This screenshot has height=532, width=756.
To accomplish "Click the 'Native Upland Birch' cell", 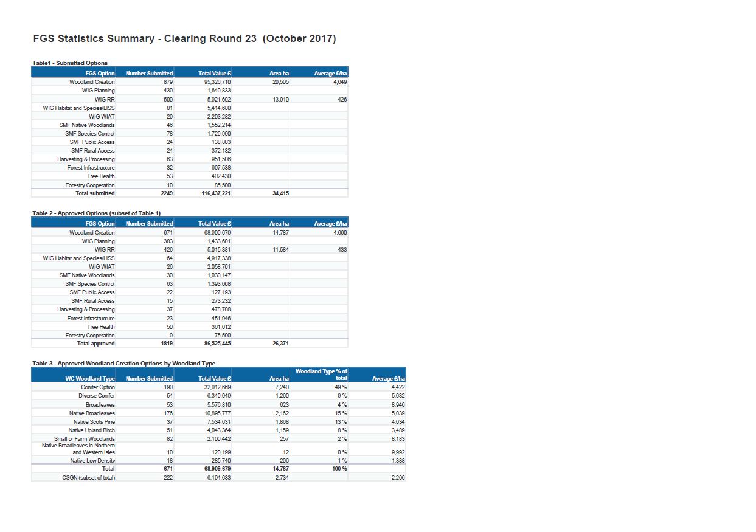I will click(x=92, y=430).
